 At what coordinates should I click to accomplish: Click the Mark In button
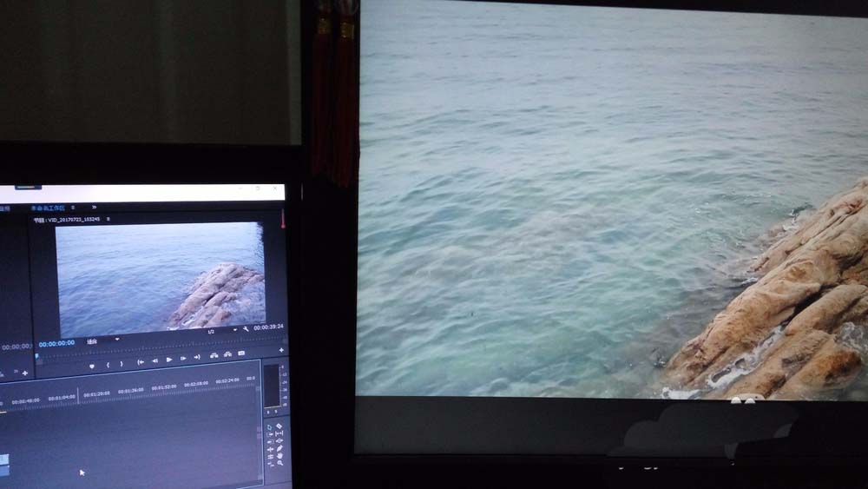tap(108, 365)
